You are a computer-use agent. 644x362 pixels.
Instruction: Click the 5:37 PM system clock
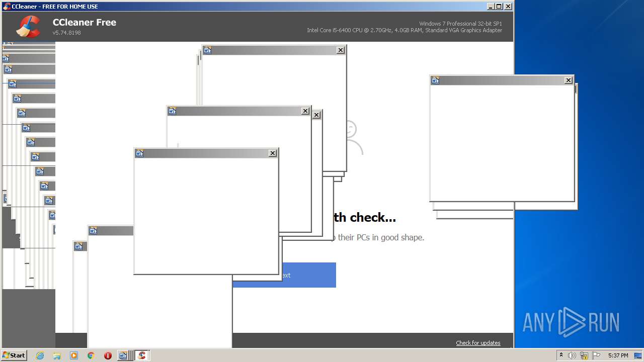618,355
